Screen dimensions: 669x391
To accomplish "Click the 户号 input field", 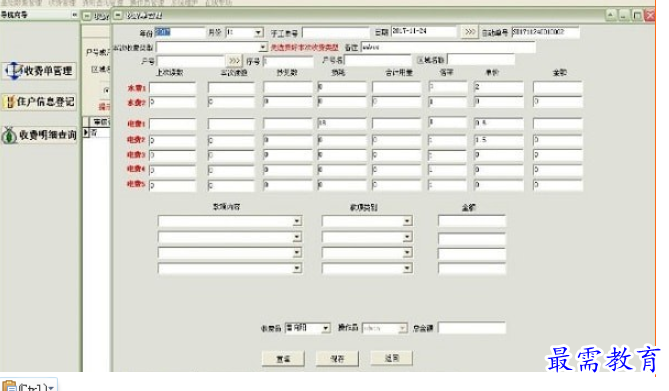I will [191, 61].
